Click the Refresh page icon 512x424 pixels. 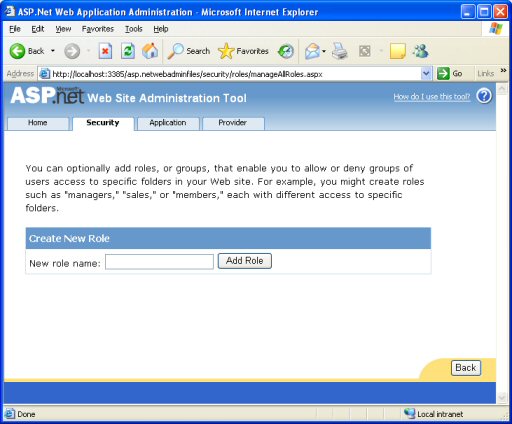128,51
